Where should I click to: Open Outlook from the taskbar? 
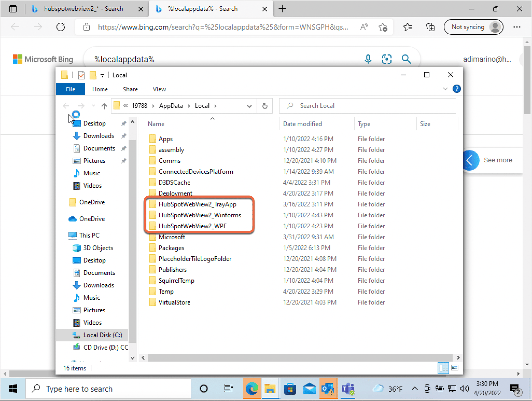[328, 389]
